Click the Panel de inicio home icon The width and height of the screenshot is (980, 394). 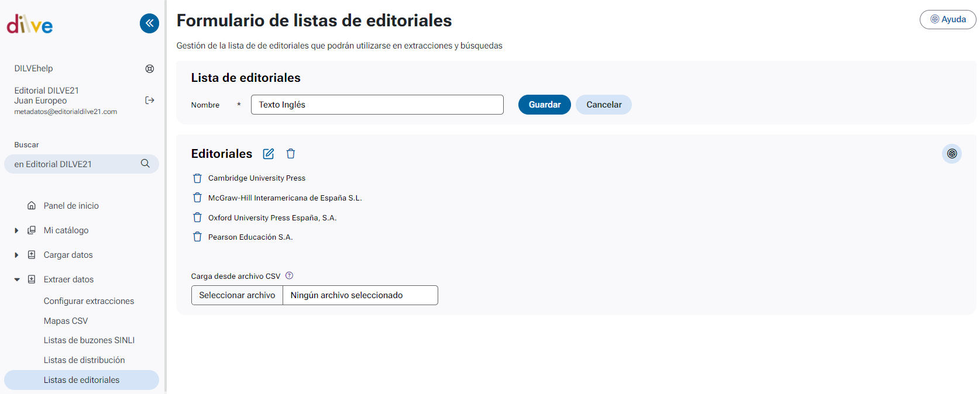click(32, 206)
